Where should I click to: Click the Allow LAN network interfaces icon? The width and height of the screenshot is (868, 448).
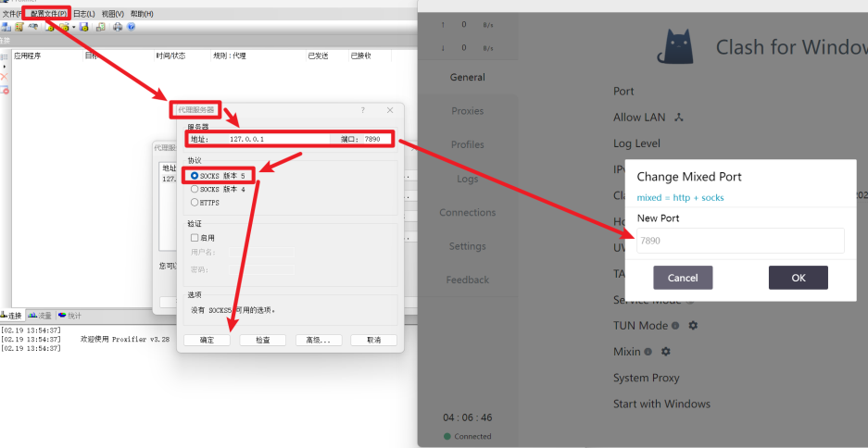click(x=678, y=118)
